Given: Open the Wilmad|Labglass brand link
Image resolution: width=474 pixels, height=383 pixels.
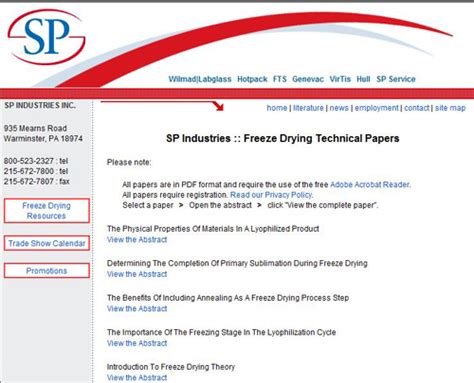Looking at the screenshot, I should [x=200, y=79].
